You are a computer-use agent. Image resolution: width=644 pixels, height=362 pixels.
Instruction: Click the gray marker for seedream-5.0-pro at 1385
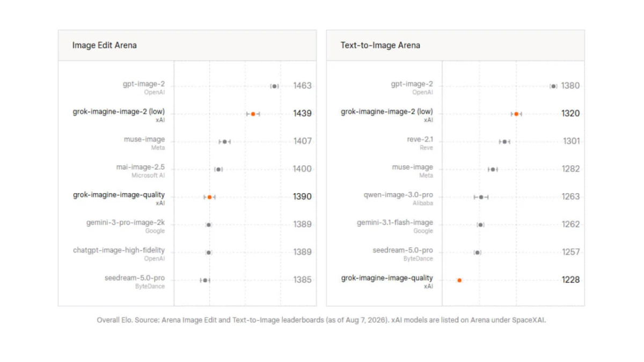(x=205, y=280)
